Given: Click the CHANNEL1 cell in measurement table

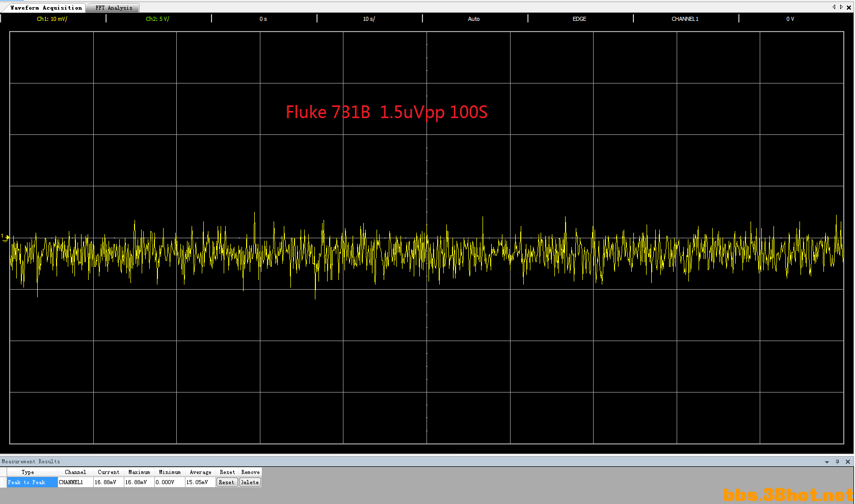Looking at the screenshot, I should [x=75, y=482].
